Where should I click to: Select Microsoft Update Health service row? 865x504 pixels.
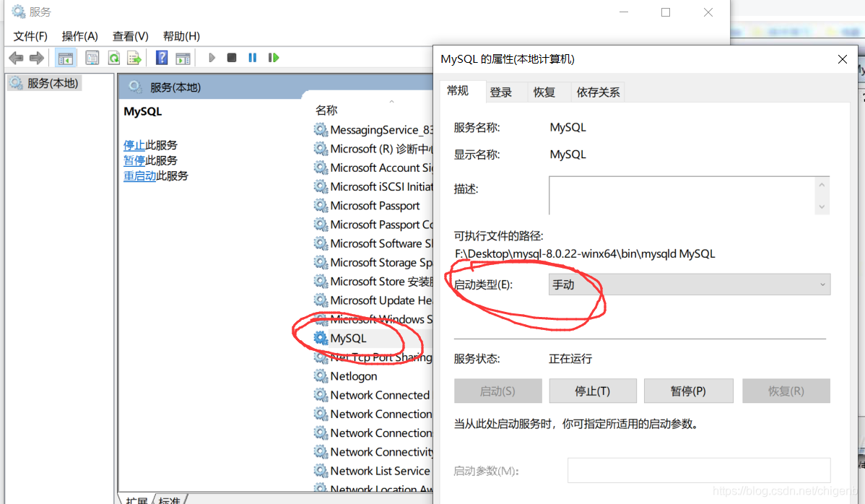[373, 300]
